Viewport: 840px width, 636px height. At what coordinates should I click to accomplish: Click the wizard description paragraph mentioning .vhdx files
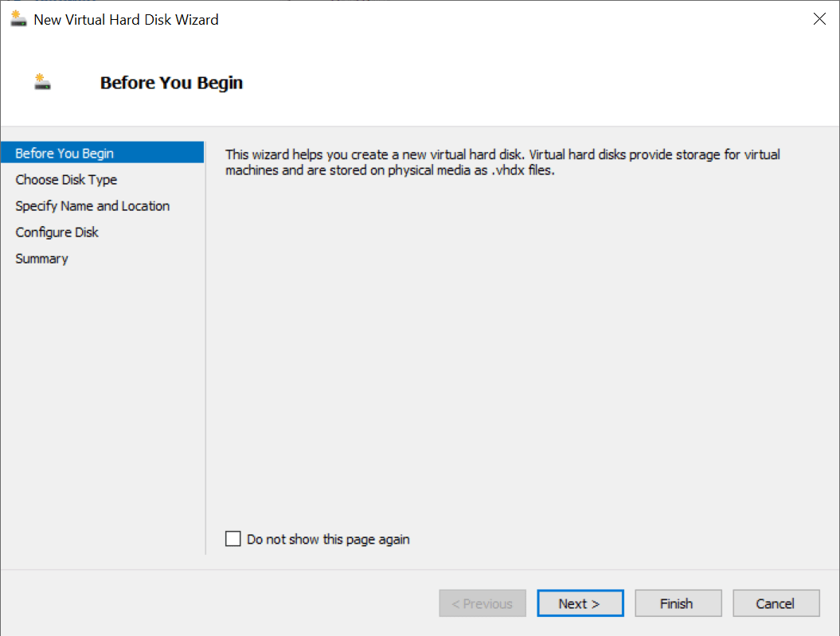tap(502, 162)
